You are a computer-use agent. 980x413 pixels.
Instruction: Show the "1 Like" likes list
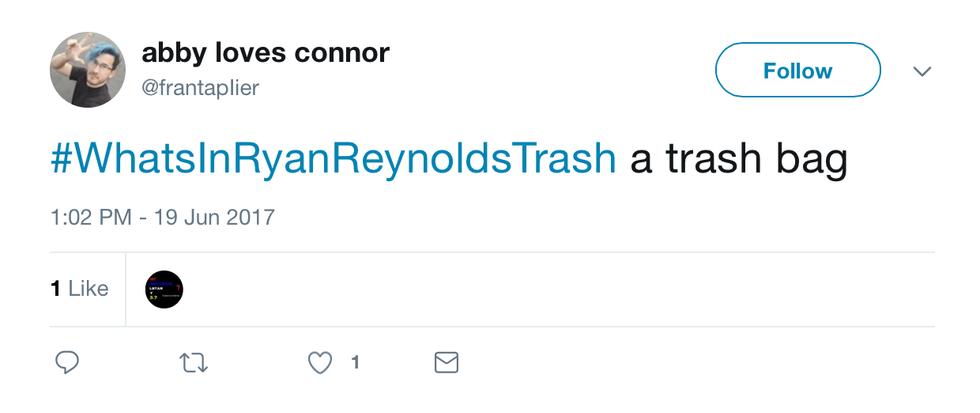click(79, 289)
